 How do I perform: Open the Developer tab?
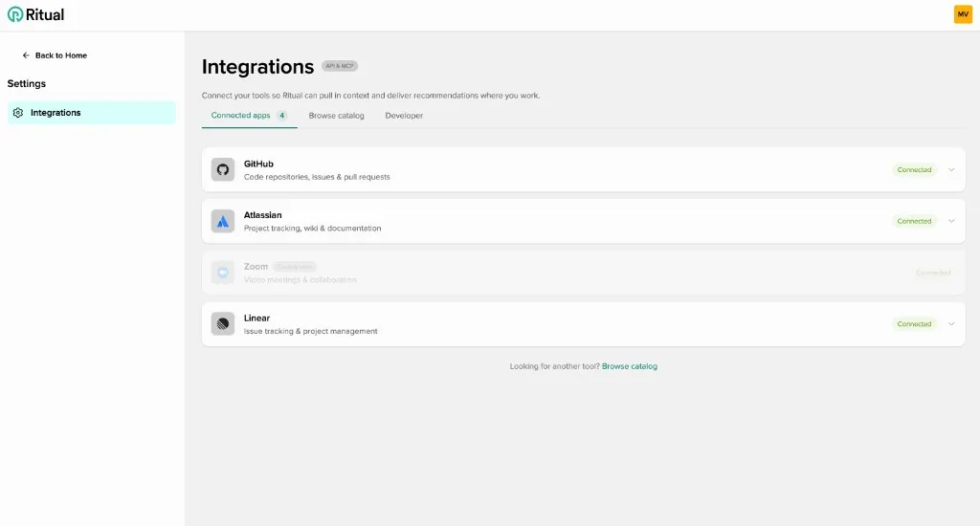[404, 116]
